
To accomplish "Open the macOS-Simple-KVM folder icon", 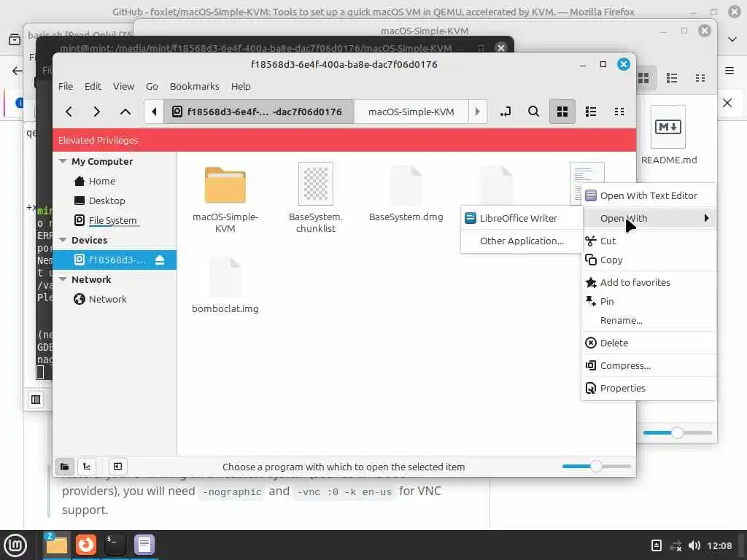I will (225, 185).
